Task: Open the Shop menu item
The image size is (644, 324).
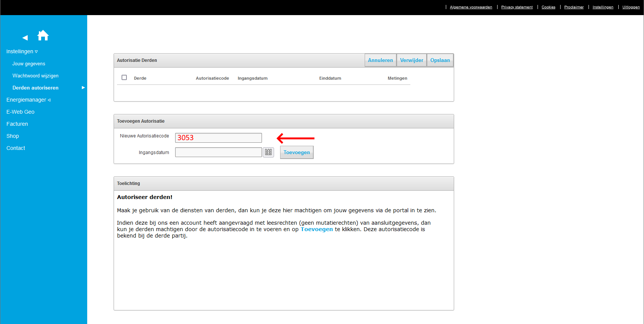Action: pos(12,136)
